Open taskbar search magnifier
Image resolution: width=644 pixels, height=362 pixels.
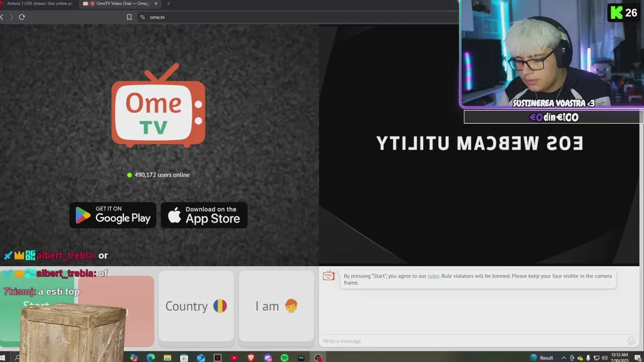[x=17, y=358]
